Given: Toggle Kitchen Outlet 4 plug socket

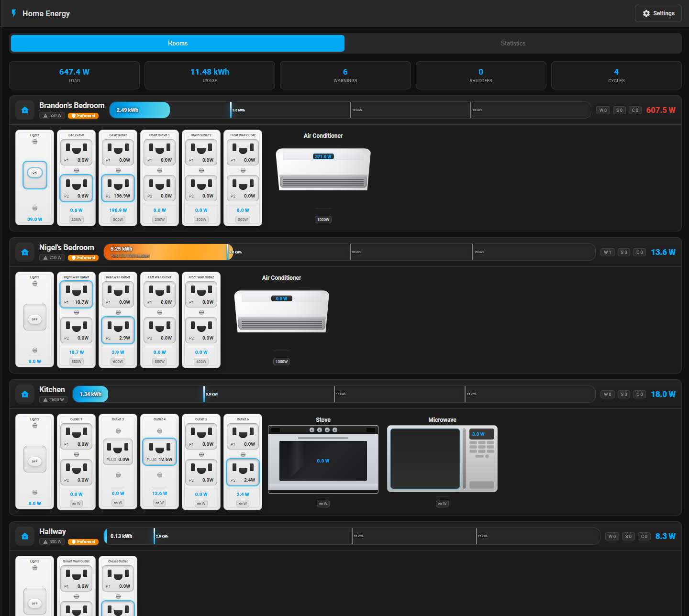Looking at the screenshot, I should [160, 451].
